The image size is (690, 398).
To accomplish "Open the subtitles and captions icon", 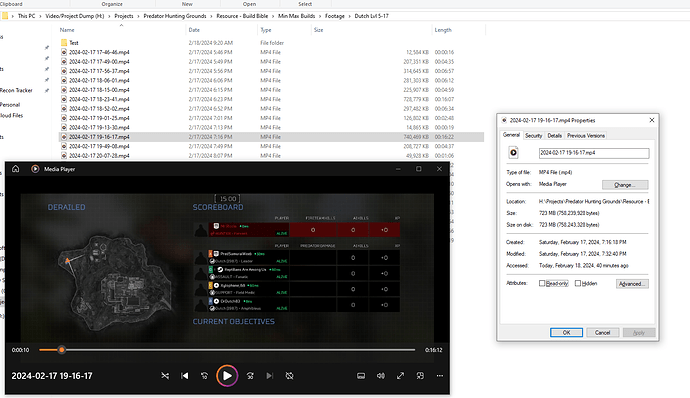I will (361, 376).
